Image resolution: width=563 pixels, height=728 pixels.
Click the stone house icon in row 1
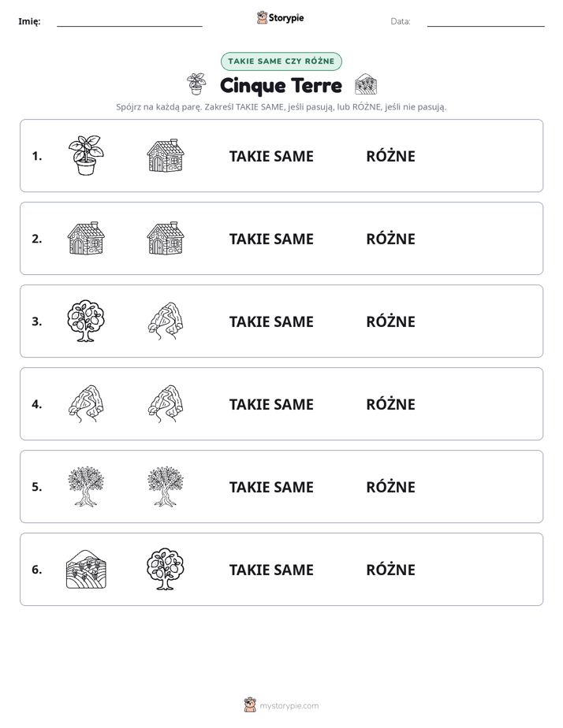click(166, 155)
